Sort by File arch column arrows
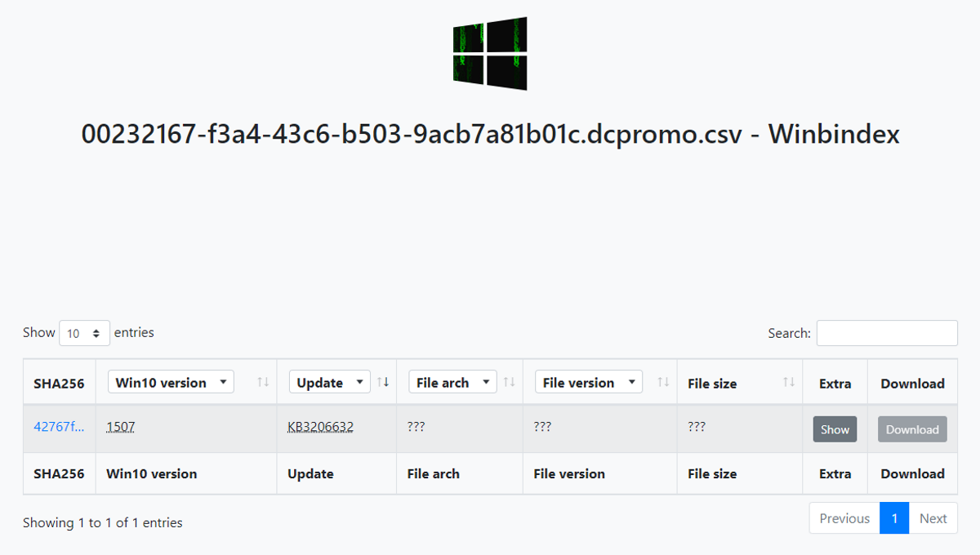 pos(509,382)
